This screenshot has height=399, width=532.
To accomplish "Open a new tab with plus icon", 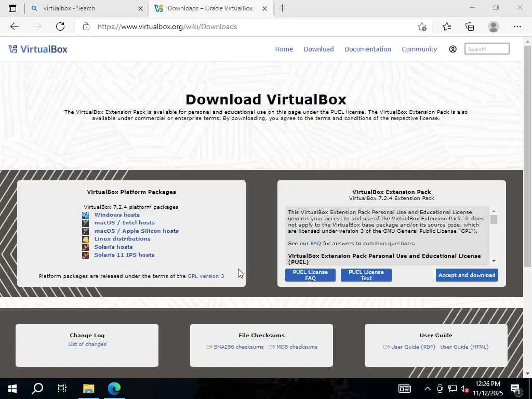I will pyautogui.click(x=282, y=8).
